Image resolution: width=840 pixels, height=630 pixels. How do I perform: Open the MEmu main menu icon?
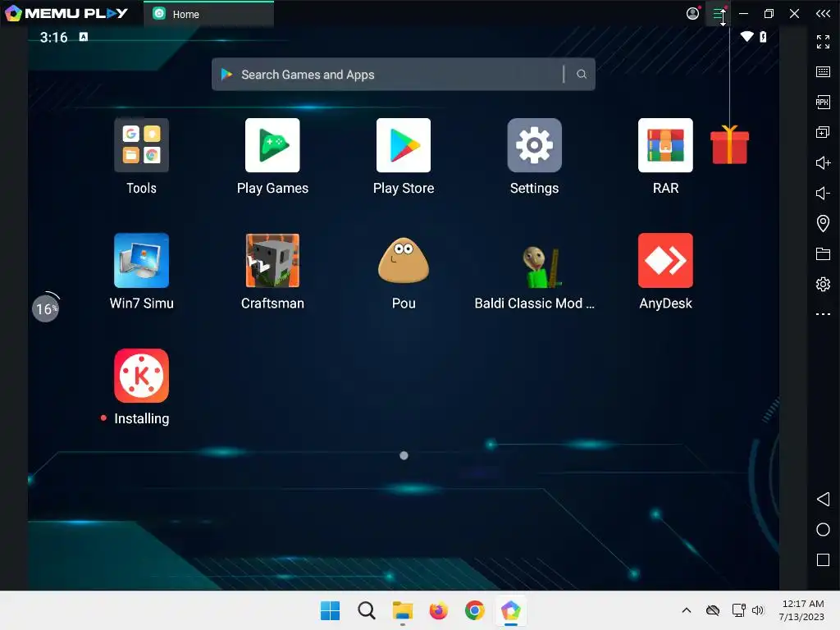(719, 13)
